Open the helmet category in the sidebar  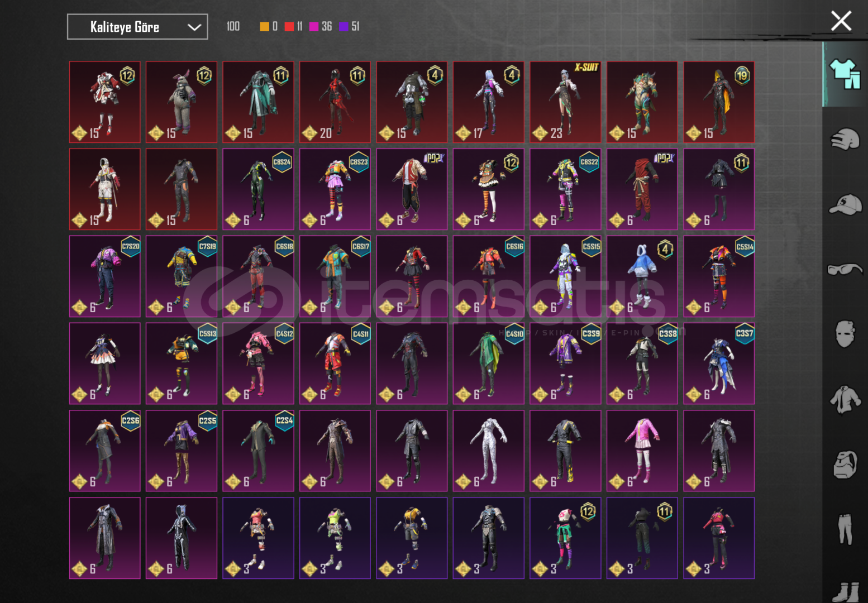point(845,139)
